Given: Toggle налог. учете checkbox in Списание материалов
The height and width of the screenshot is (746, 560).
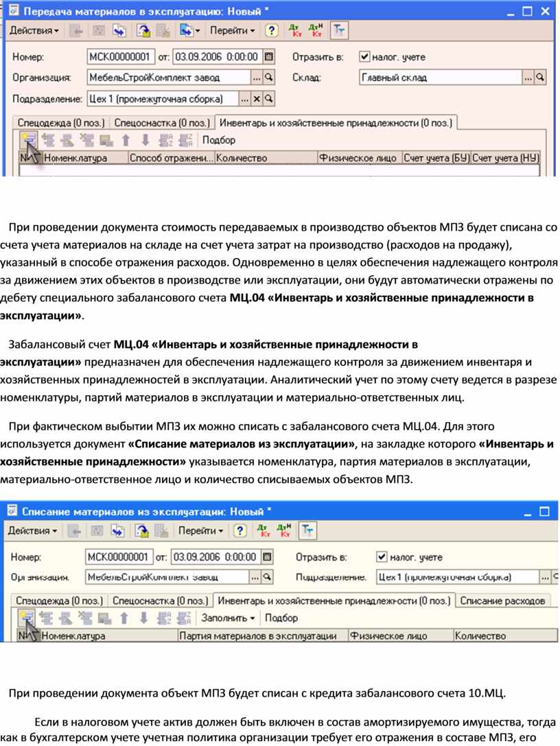Looking at the screenshot, I should 382,557.
